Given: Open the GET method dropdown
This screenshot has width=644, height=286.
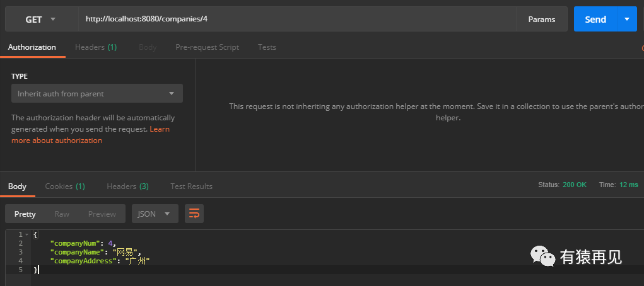Looking at the screenshot, I should [x=40, y=20].
